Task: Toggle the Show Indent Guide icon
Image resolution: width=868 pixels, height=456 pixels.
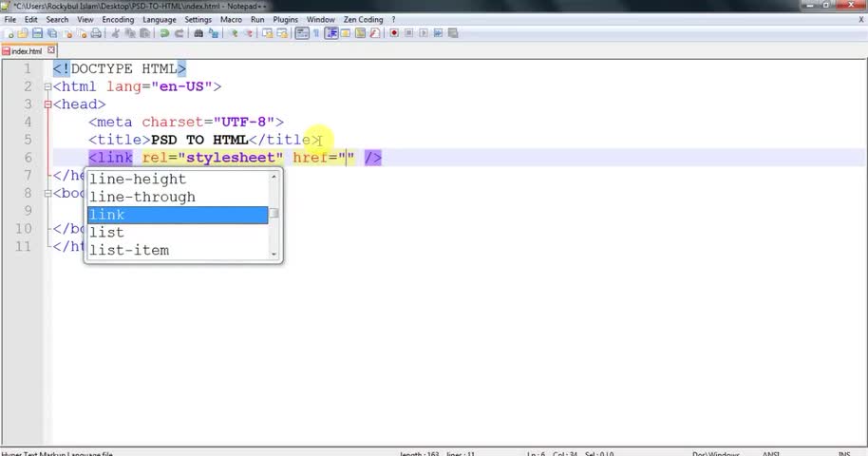Action: pos(331,33)
